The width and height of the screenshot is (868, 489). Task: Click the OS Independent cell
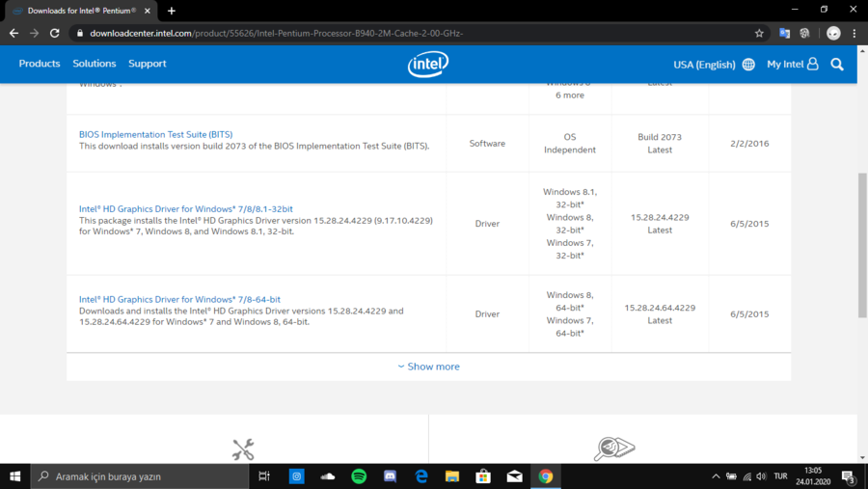570,143
